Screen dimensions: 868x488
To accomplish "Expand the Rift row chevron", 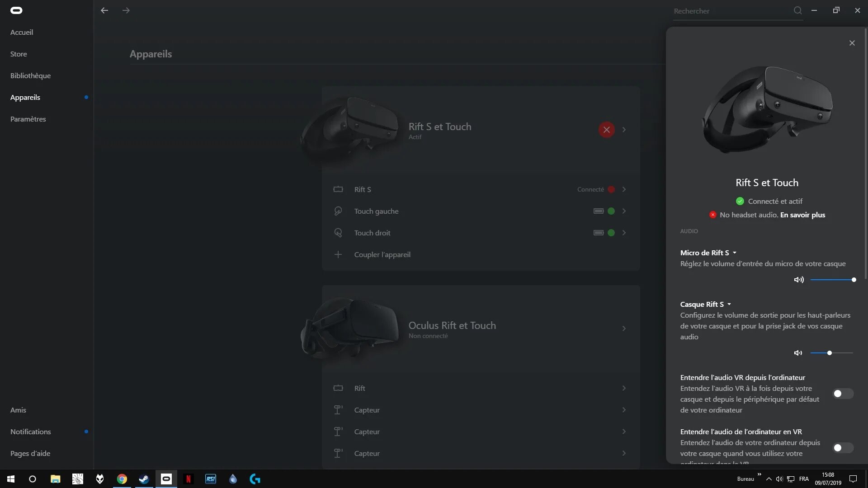I will click(x=624, y=388).
